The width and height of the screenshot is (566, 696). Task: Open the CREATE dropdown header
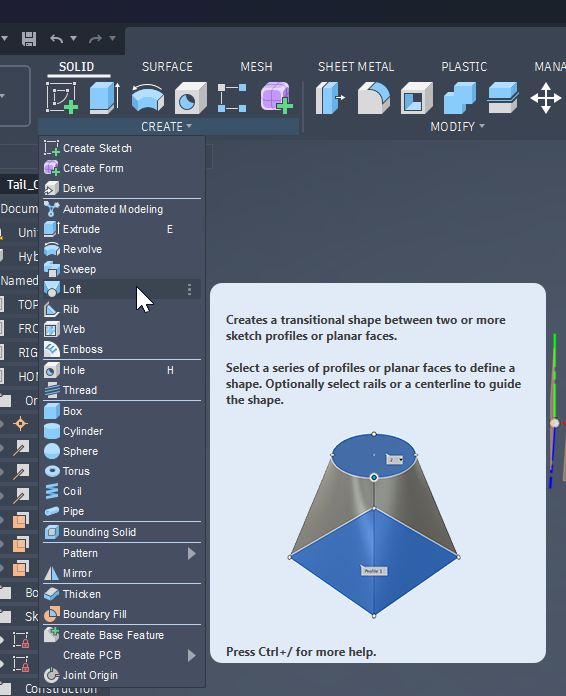[x=167, y=127]
